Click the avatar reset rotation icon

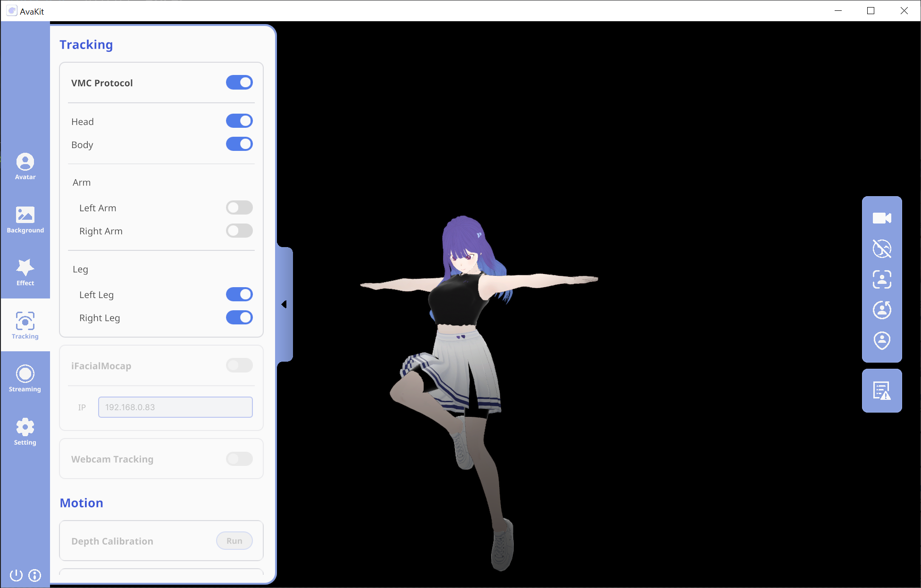tap(882, 310)
